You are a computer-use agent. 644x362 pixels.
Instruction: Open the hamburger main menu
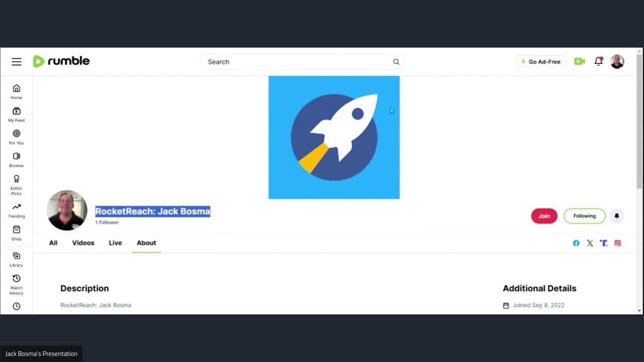[17, 61]
